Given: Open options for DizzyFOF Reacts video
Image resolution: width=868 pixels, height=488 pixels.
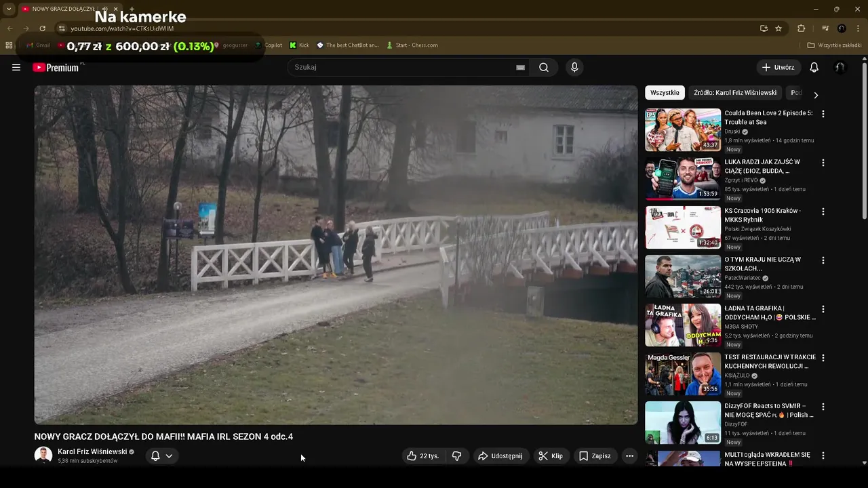Looking at the screenshot, I should (823, 407).
